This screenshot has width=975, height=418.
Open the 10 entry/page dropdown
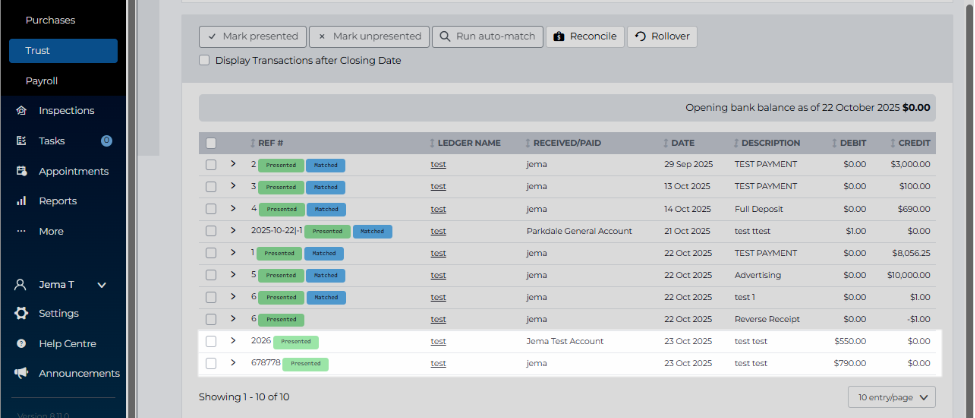point(892,397)
